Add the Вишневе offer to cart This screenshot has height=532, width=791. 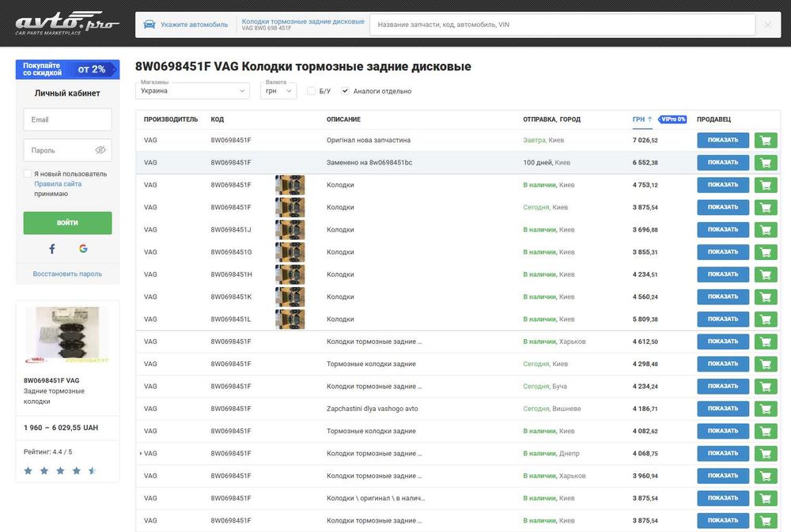[765, 409]
